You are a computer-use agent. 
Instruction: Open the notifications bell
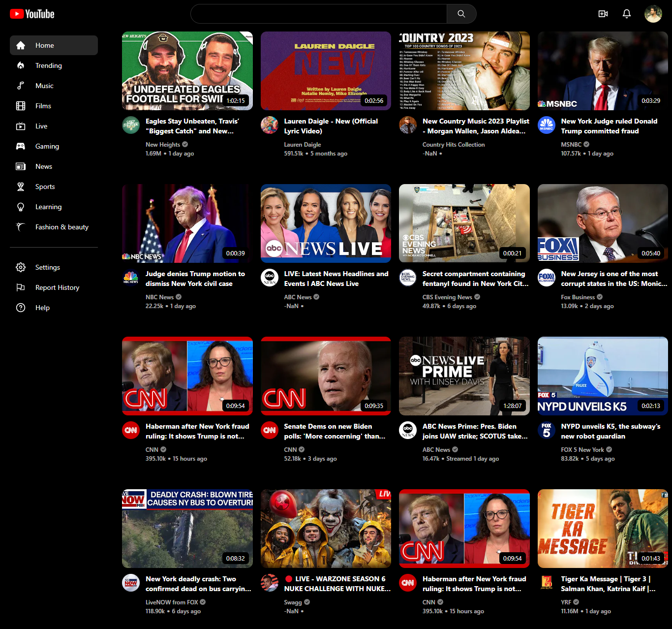[x=627, y=14]
